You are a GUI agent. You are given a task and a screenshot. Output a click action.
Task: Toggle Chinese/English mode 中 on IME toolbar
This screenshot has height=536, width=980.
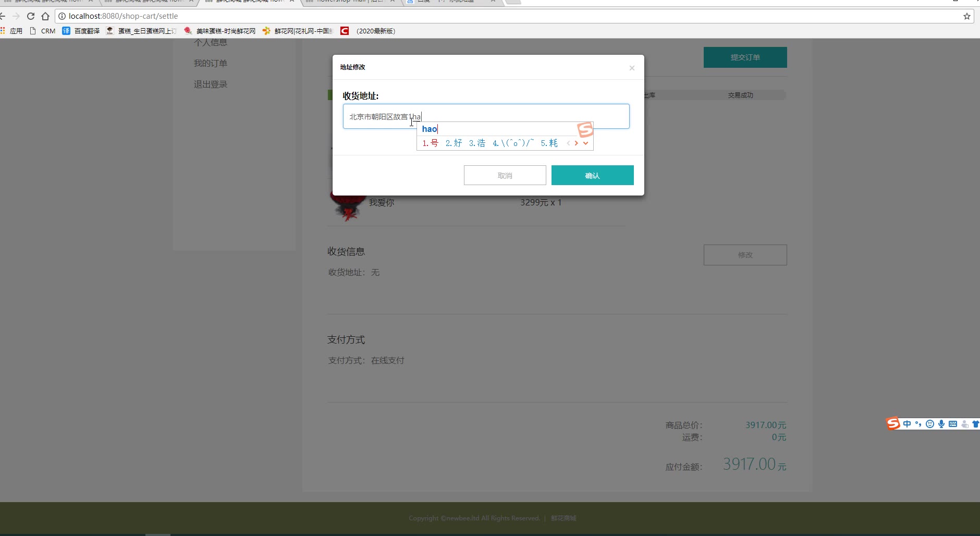pos(907,424)
